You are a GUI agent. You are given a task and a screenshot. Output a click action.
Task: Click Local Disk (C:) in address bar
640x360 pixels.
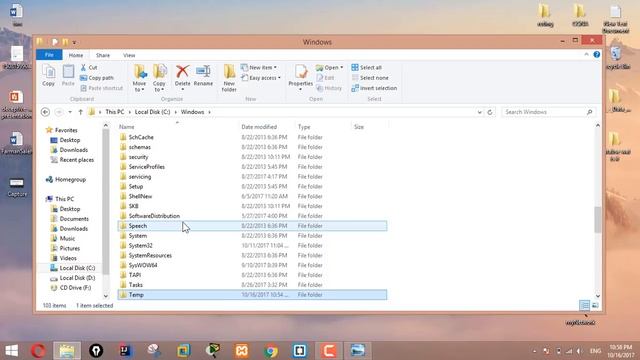[x=152, y=112]
